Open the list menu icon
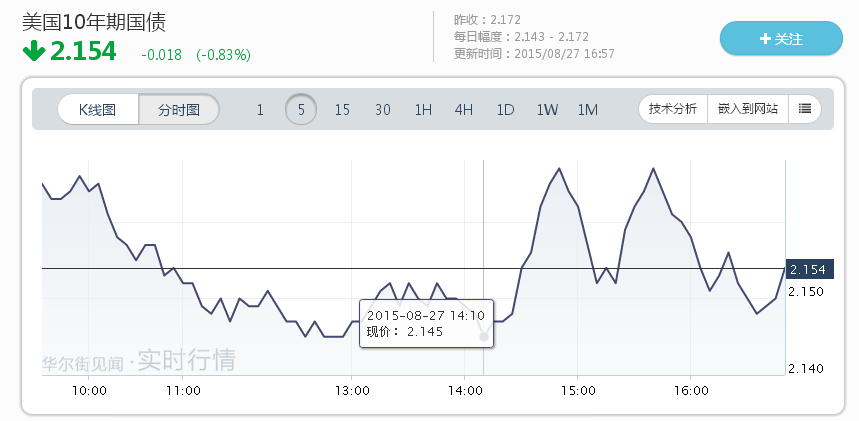 pos(805,109)
